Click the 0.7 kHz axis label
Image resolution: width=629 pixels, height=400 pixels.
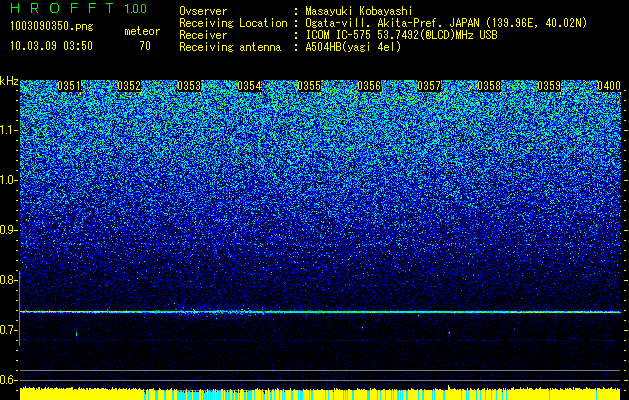8,330
